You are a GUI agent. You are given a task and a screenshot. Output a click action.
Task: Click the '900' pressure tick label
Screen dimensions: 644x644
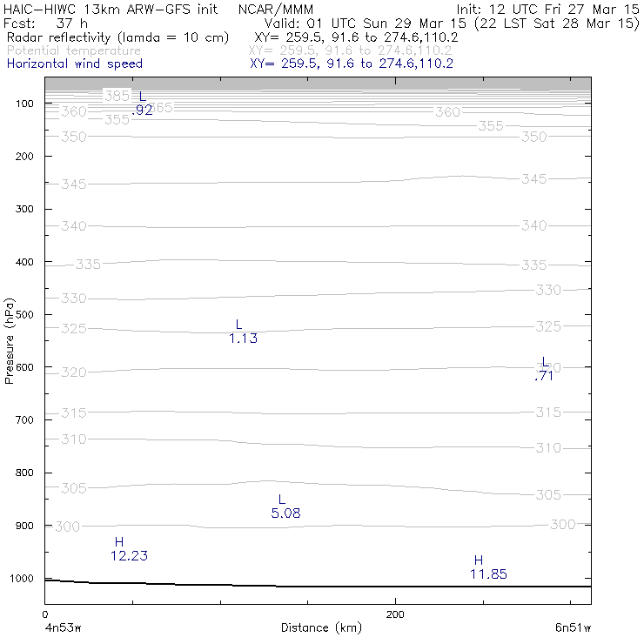pyautogui.click(x=24, y=526)
